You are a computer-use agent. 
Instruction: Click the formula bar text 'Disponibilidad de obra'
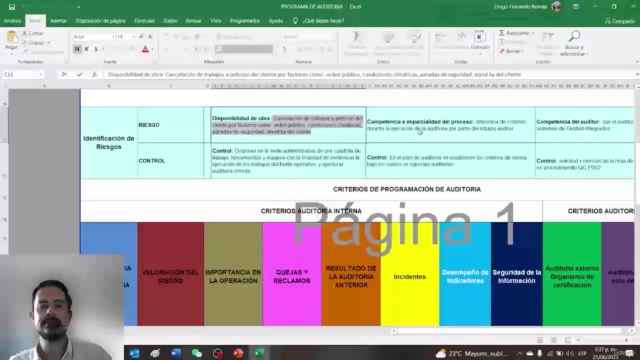pos(136,75)
